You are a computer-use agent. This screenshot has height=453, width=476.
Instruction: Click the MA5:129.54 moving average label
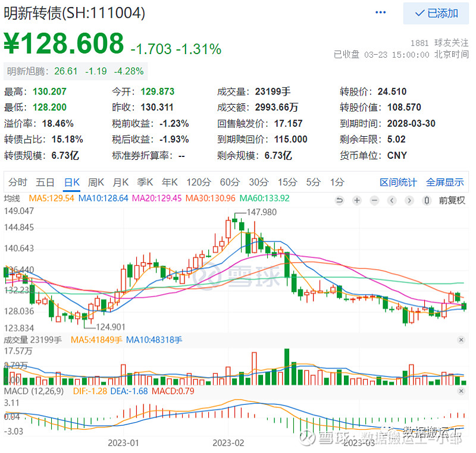tap(51, 199)
